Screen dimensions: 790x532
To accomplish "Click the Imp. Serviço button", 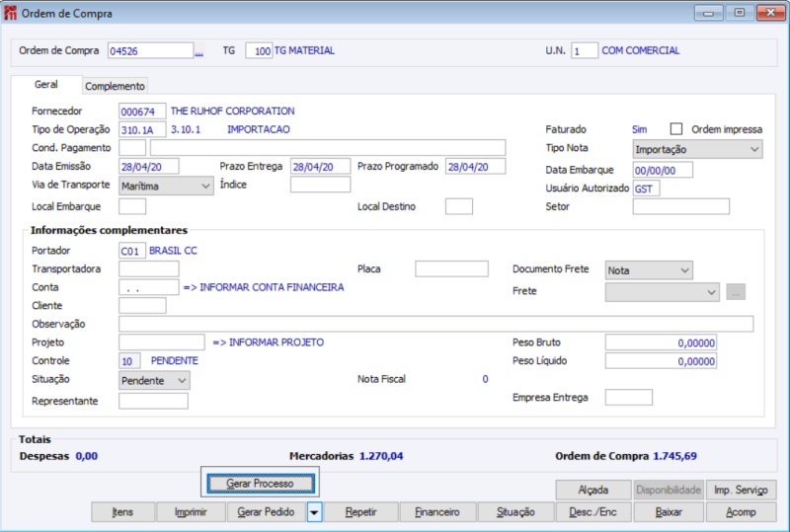I will (742, 491).
